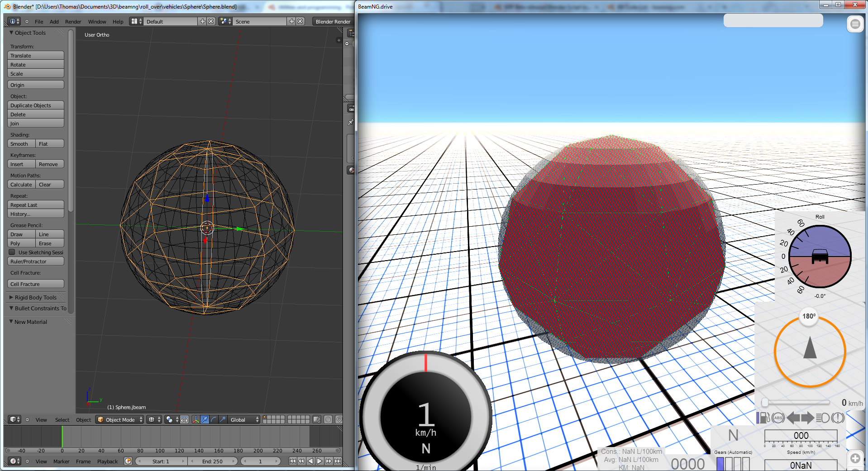
Task: Click the plus button in BeamNG corner
Action: [x=855, y=458]
